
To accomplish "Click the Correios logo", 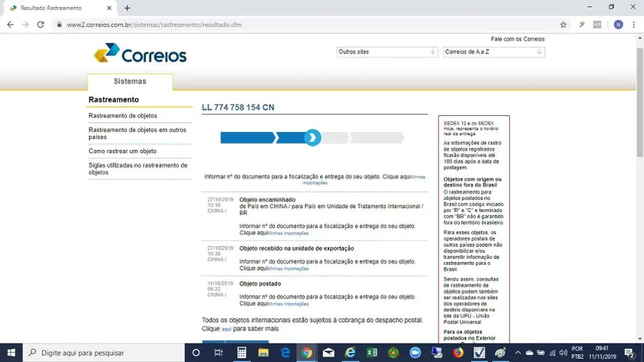I will pos(140,53).
